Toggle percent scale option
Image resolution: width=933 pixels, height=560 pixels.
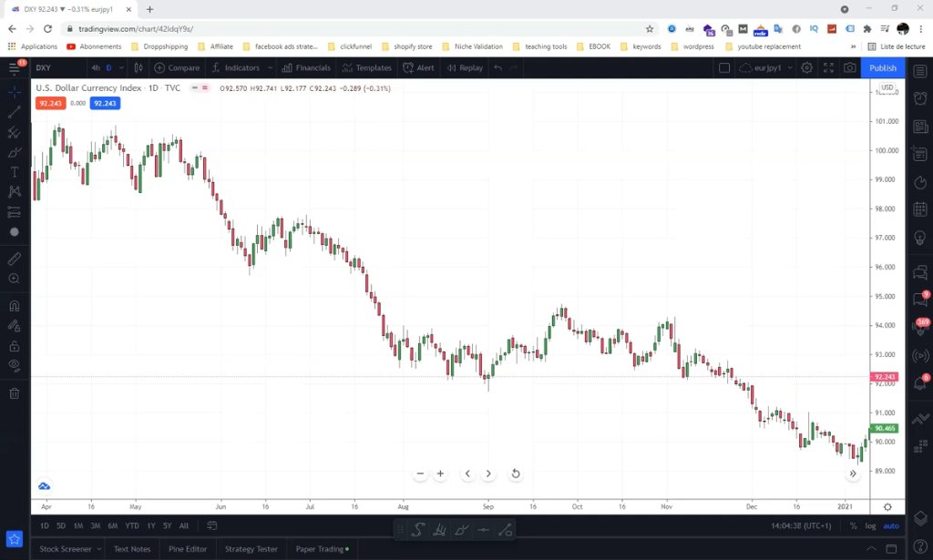coord(853,525)
